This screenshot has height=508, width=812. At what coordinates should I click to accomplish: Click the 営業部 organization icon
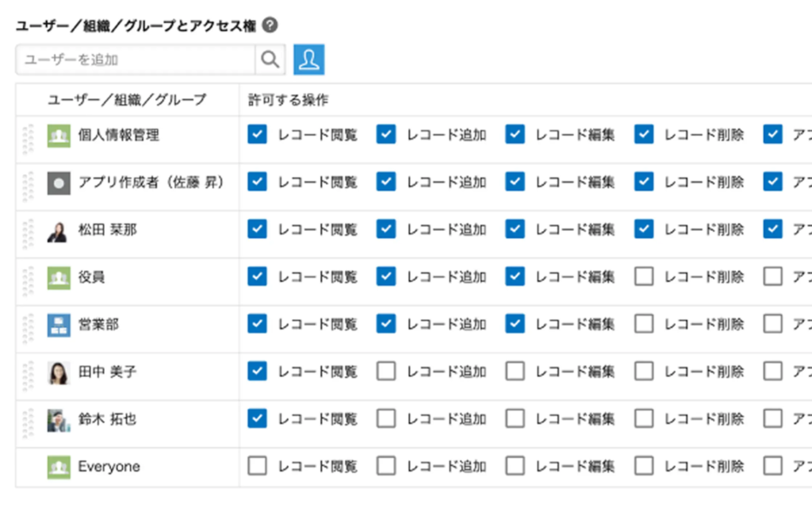point(59,324)
